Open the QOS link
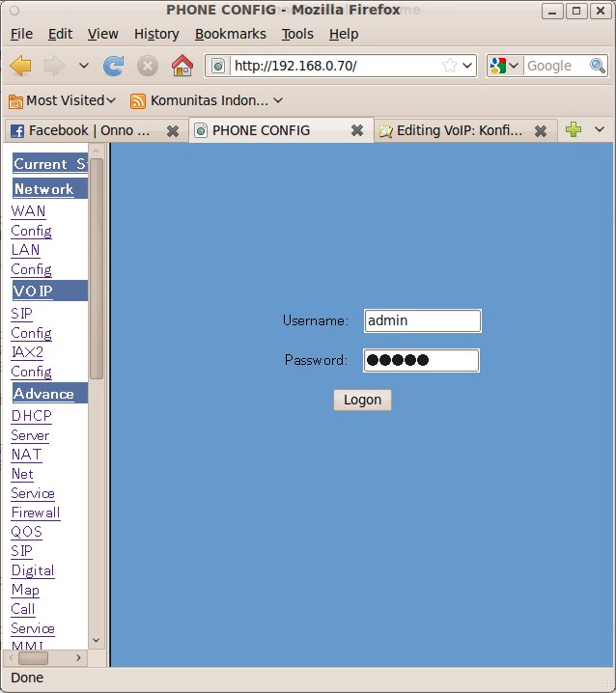 pyautogui.click(x=26, y=532)
